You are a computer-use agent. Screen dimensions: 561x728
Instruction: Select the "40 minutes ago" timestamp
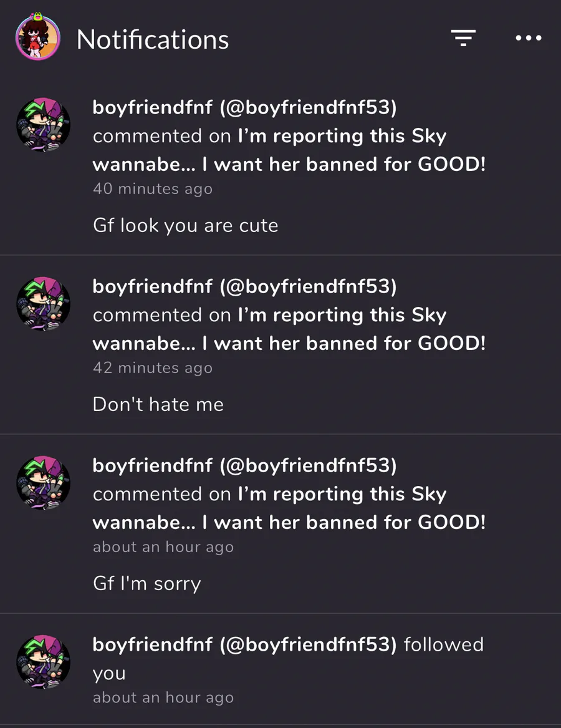153,189
